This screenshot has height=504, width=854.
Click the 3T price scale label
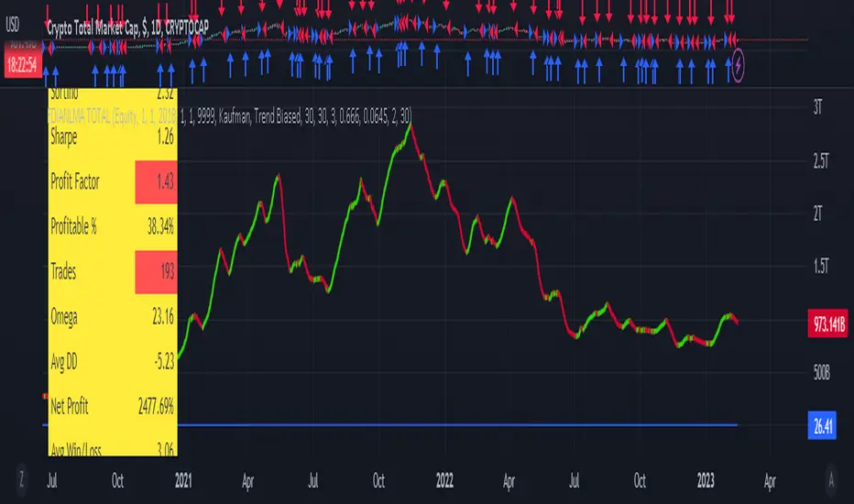tap(817, 108)
